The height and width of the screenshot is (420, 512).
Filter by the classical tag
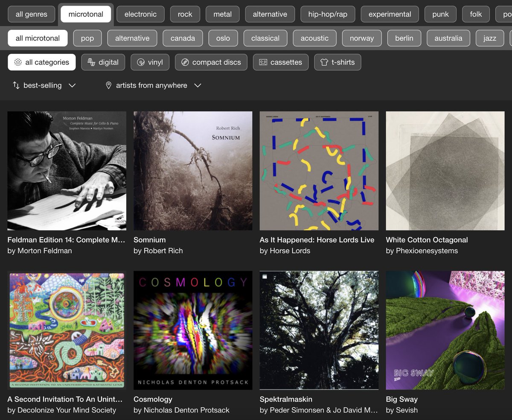(x=265, y=38)
